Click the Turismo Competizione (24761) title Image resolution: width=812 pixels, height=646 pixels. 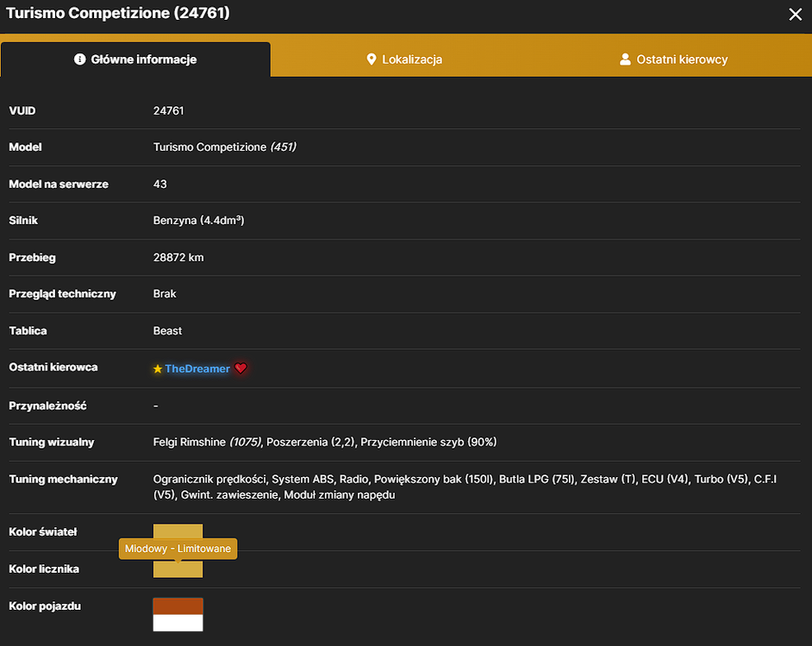coord(117,13)
